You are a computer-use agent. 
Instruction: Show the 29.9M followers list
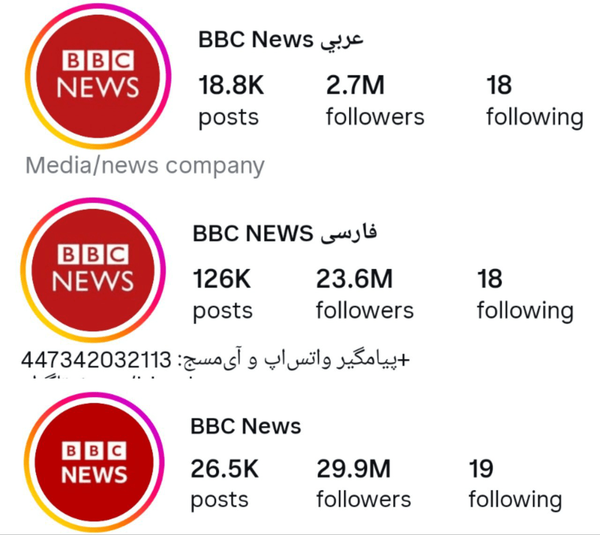tap(364, 482)
